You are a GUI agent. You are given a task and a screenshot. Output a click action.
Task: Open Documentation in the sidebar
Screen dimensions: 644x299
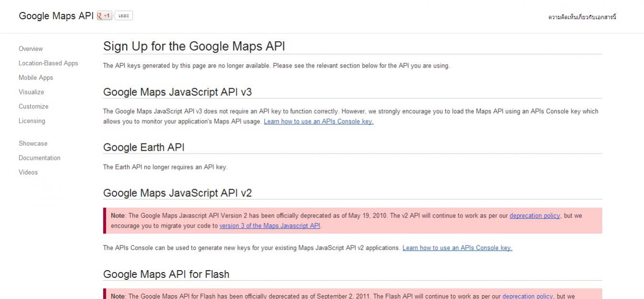[39, 158]
